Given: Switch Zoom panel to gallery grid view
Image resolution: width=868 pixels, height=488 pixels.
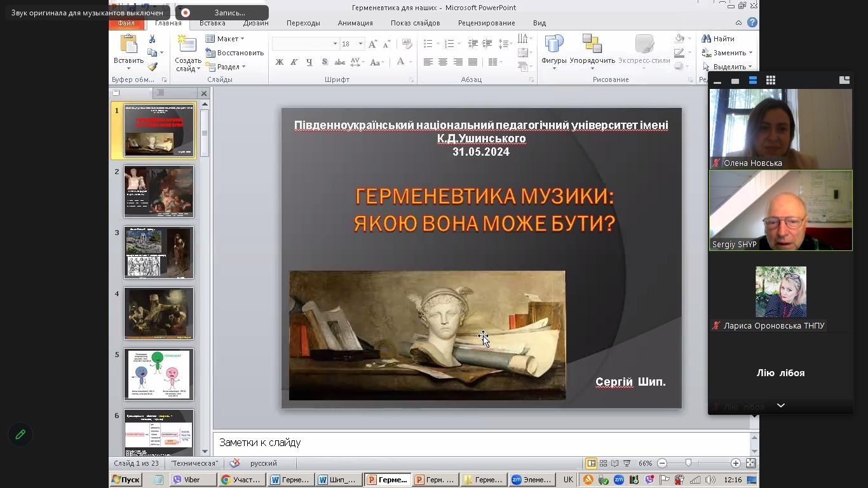Looking at the screenshot, I should [x=771, y=80].
